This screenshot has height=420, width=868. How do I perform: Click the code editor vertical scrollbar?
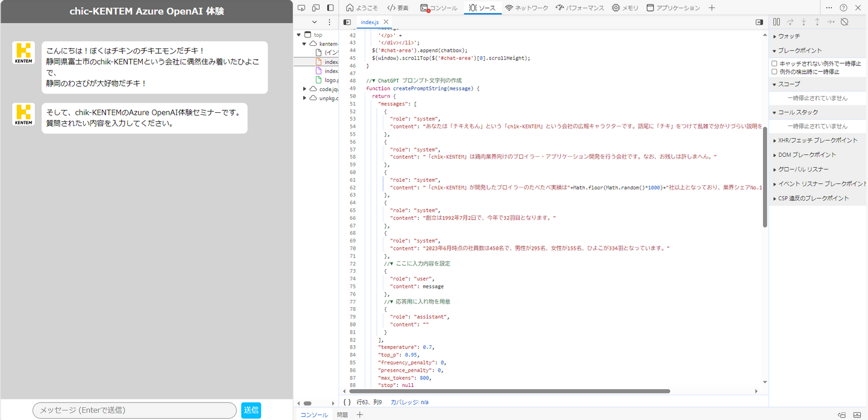pos(765,176)
